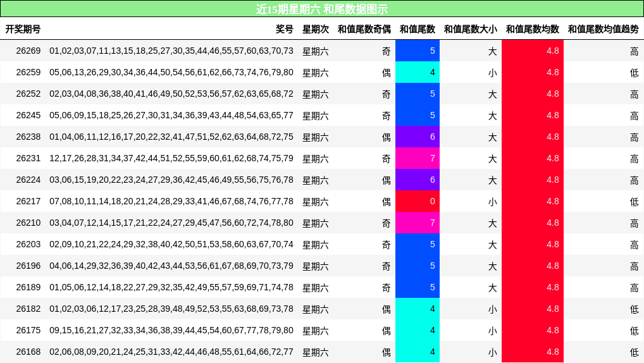Select the numbers row starting 03,06,15,19,20
This screenshot has width=644, height=363.
[171, 180]
